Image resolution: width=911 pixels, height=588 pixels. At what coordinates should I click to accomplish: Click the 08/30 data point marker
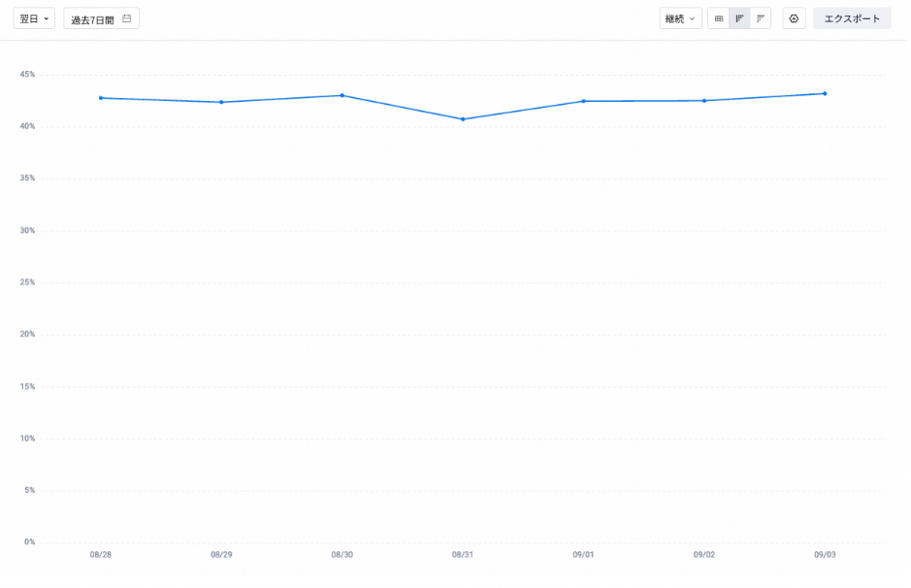[342, 95]
